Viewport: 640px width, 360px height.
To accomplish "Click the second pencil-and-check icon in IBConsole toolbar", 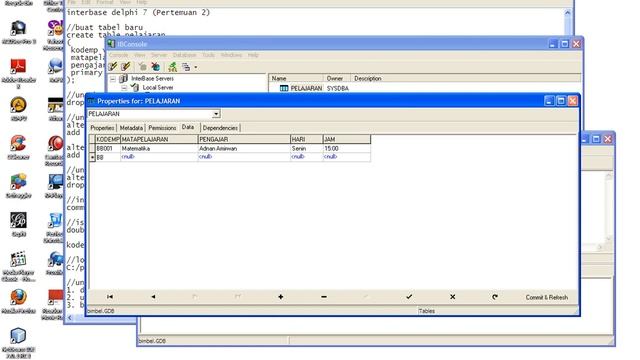I will 126,67.
